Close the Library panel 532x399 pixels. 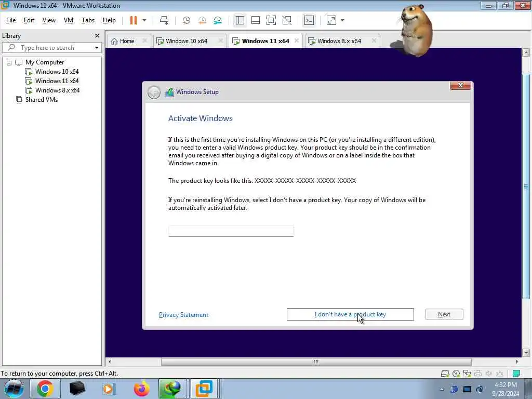pos(97,36)
